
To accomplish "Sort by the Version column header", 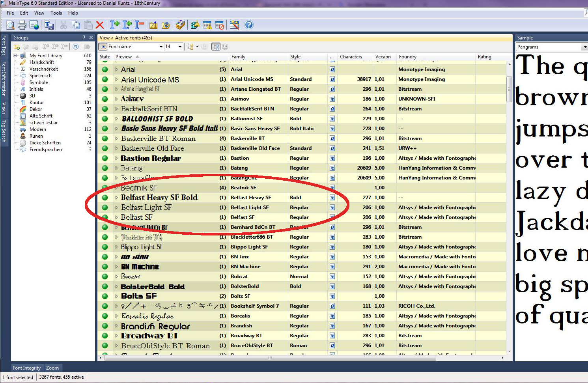I will point(385,57).
